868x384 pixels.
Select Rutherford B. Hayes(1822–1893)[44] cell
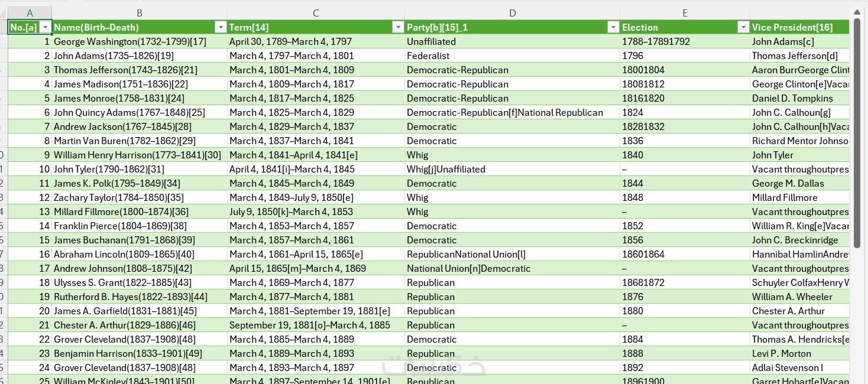click(140, 297)
